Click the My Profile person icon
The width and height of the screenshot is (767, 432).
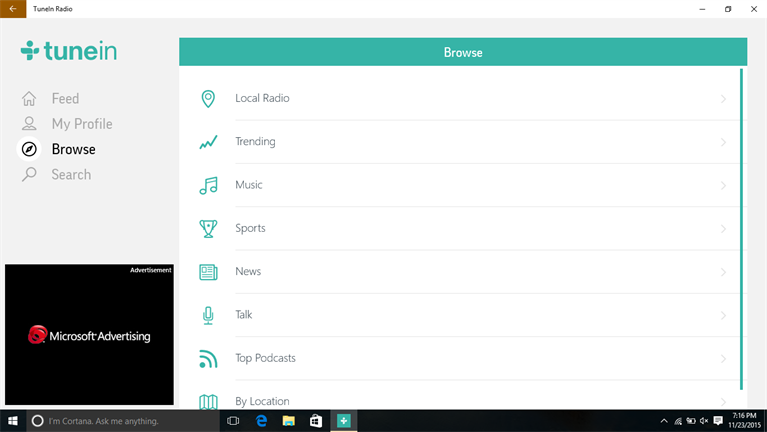click(29, 123)
